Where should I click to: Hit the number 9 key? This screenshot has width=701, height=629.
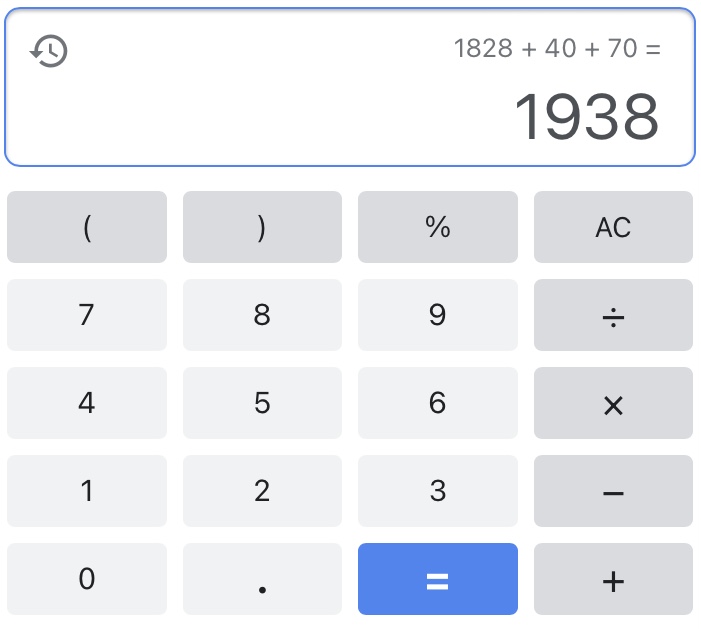point(437,315)
